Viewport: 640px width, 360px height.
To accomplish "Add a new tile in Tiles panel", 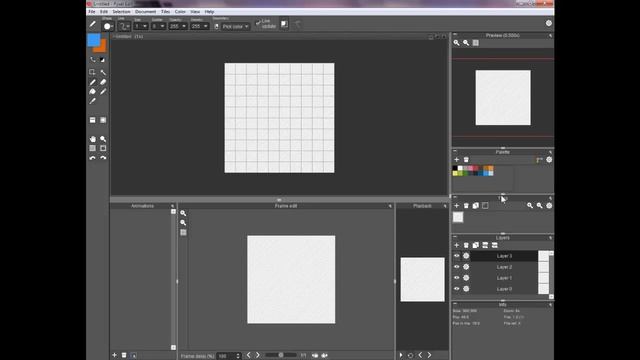I will [457, 206].
